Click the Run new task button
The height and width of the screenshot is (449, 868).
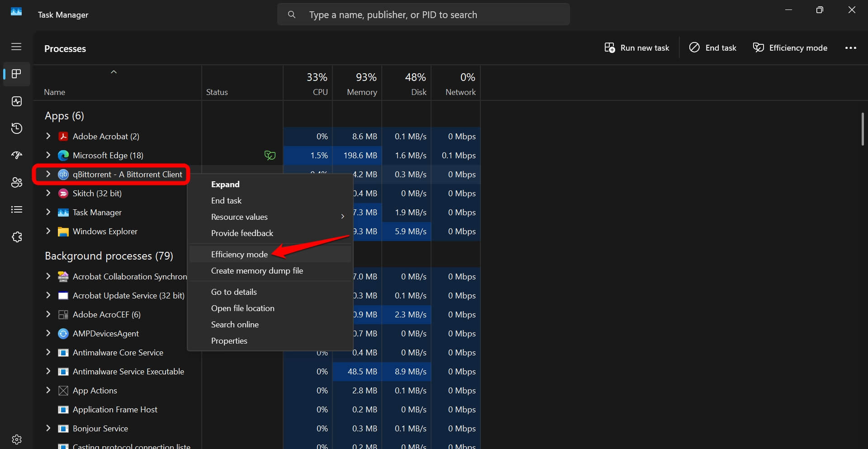(636, 48)
